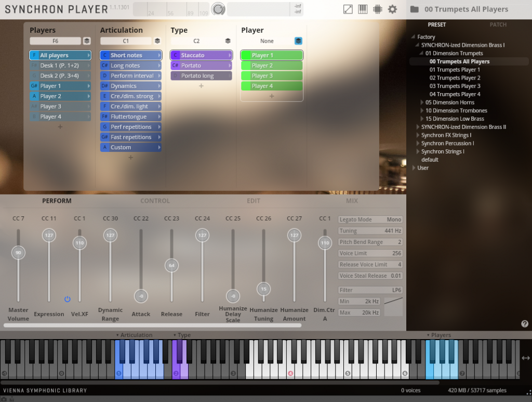The width and height of the screenshot is (532, 402).
Task: Click the resize window icon
Action: click(348, 9)
